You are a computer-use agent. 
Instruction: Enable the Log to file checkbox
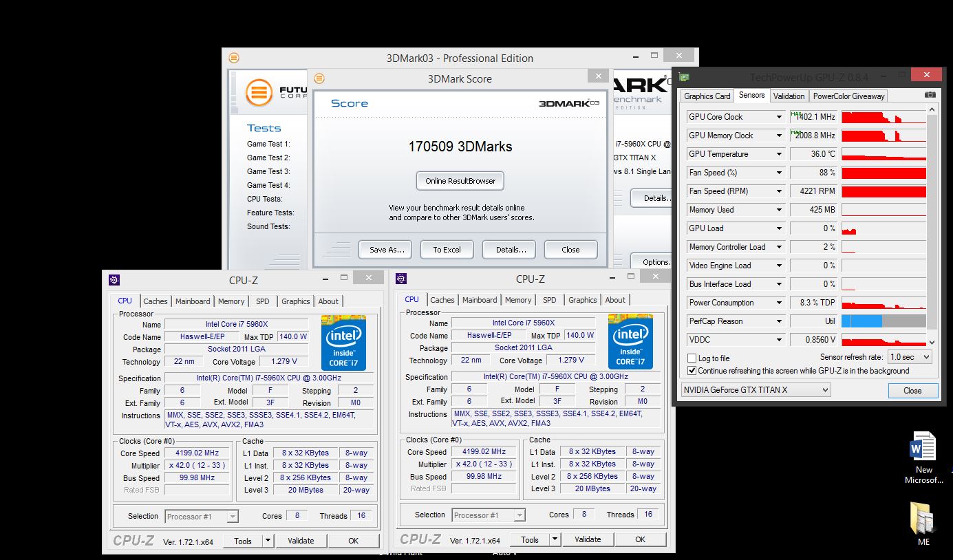[x=692, y=358]
